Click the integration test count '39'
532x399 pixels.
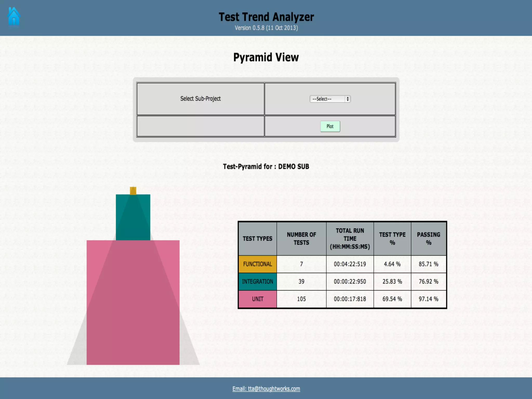coord(301,282)
